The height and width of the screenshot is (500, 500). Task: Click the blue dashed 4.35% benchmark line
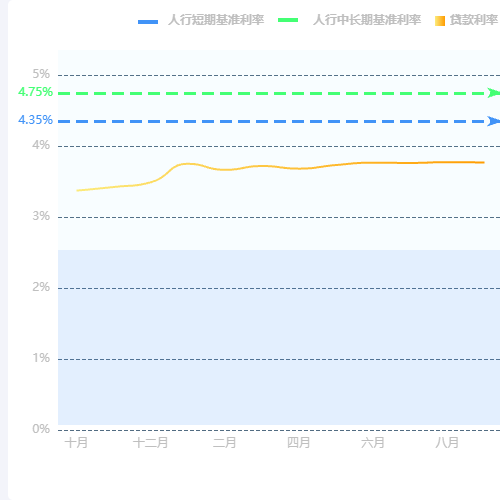point(273,121)
